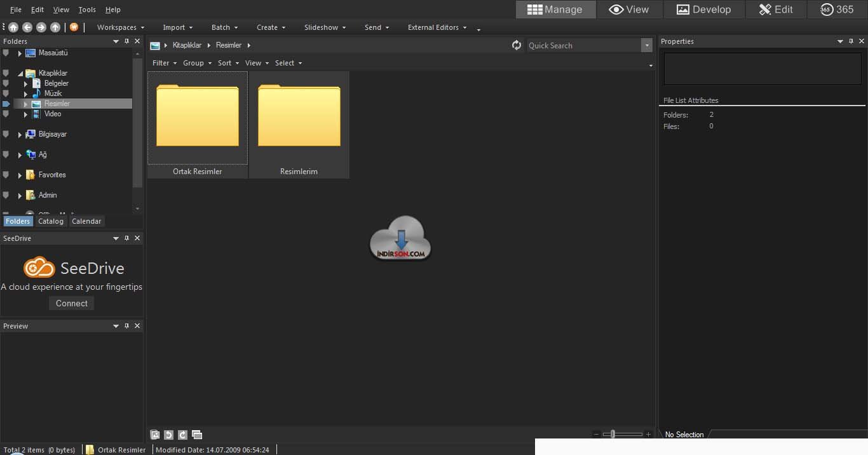Navigate forward with the right arrow icon
The image size is (868, 455).
coord(41,27)
